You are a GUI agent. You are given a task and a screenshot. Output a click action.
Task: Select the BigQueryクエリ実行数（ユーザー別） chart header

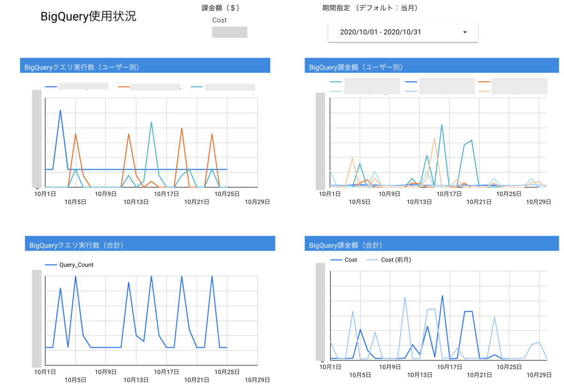tap(145, 66)
